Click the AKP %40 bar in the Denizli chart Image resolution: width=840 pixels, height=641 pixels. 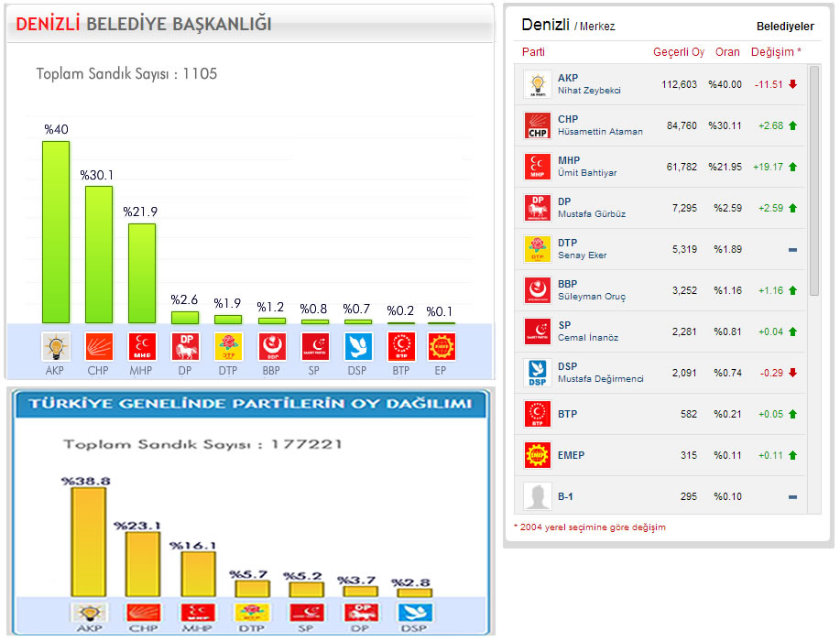pos(56,232)
